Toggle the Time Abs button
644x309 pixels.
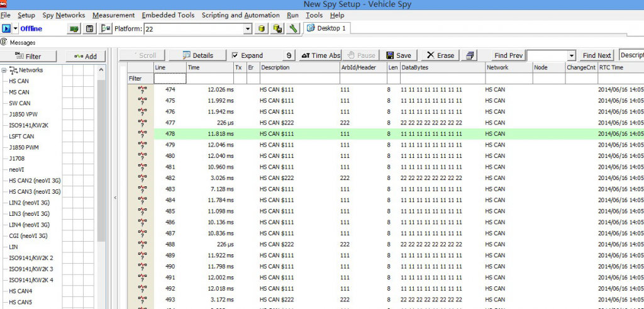click(320, 55)
